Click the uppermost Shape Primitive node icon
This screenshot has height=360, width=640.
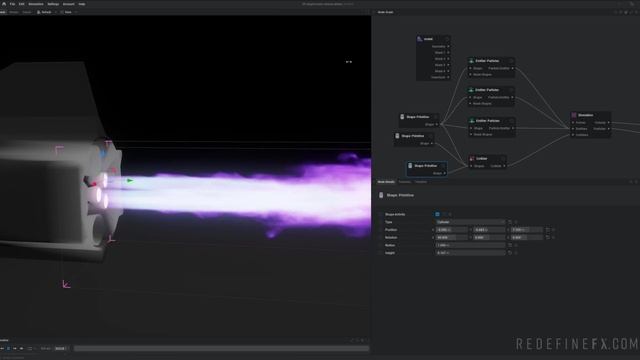[402, 117]
